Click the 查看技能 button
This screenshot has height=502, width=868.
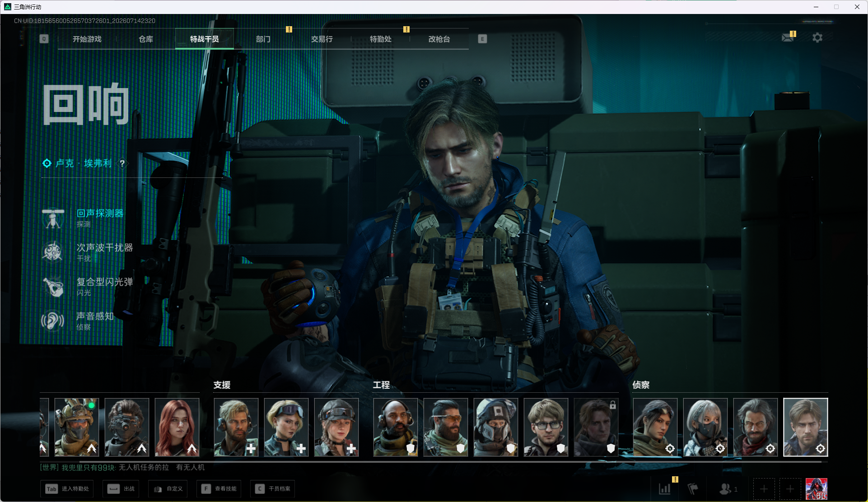219,489
